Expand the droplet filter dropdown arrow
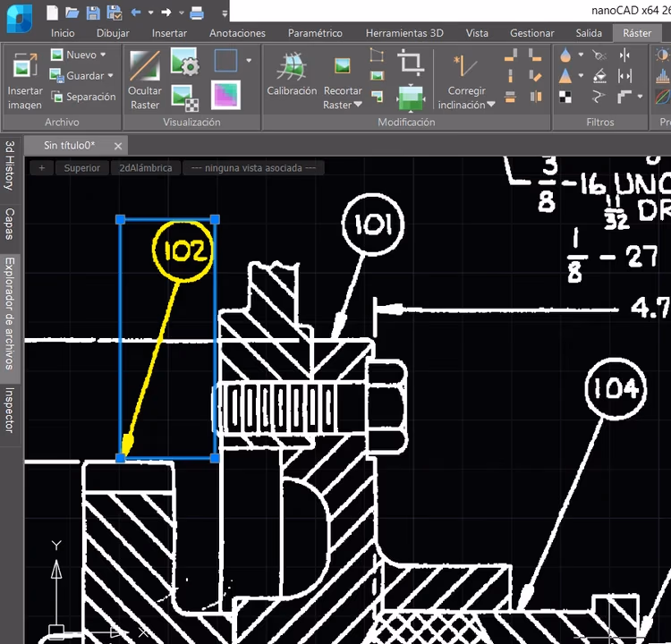Viewport: 671px width, 644px height. pos(582,55)
